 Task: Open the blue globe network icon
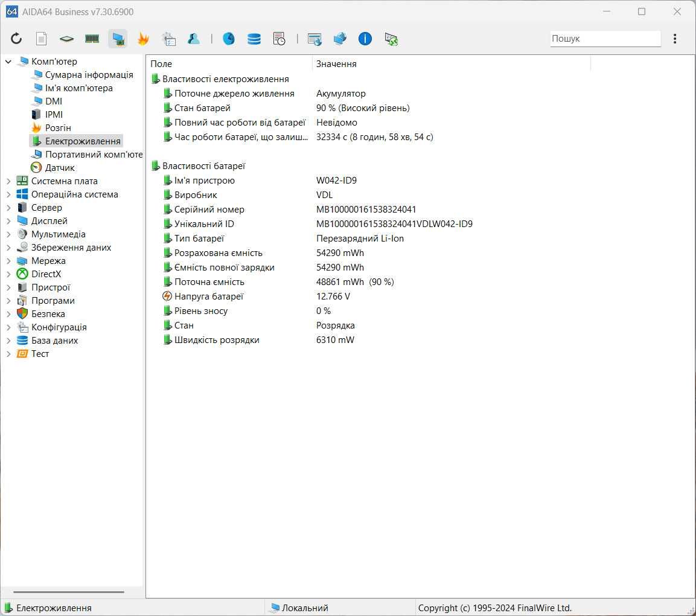point(340,39)
